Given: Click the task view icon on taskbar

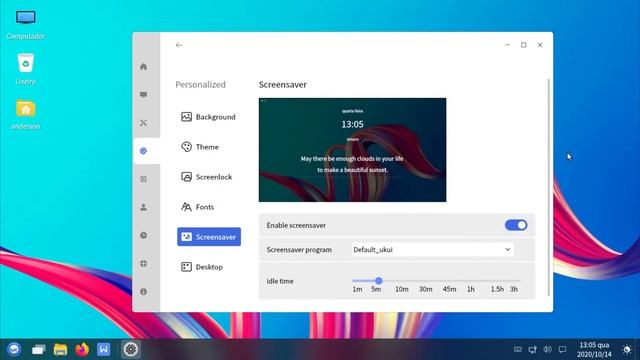Looking at the screenshot, I should 38,349.
